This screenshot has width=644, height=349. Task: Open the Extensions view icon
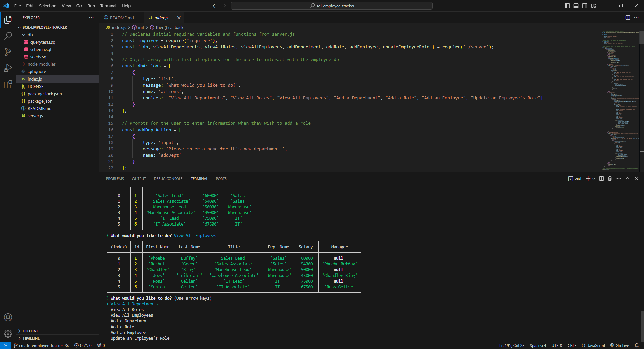click(x=8, y=84)
